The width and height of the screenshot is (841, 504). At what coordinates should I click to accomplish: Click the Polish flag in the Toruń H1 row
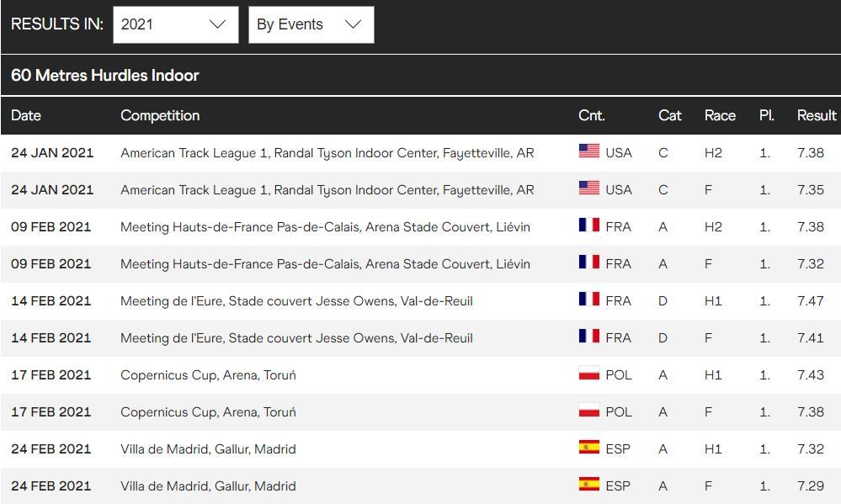click(589, 374)
